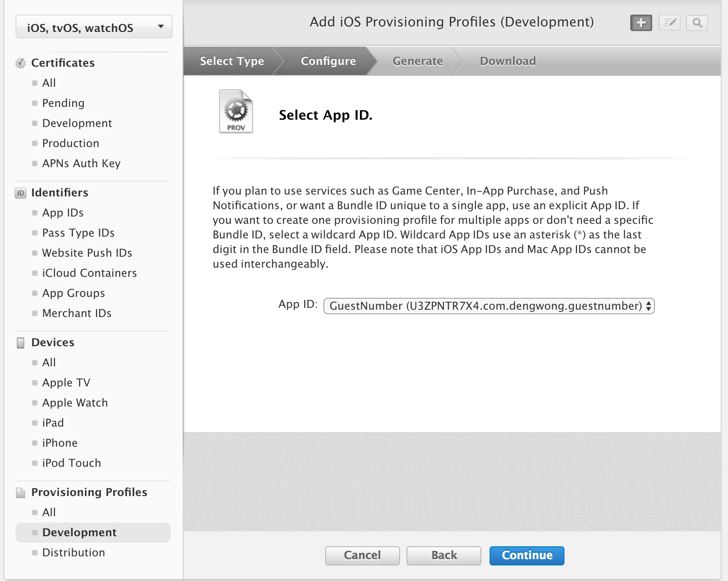Open App IDs in sidebar
The height and width of the screenshot is (581, 728).
click(x=63, y=213)
